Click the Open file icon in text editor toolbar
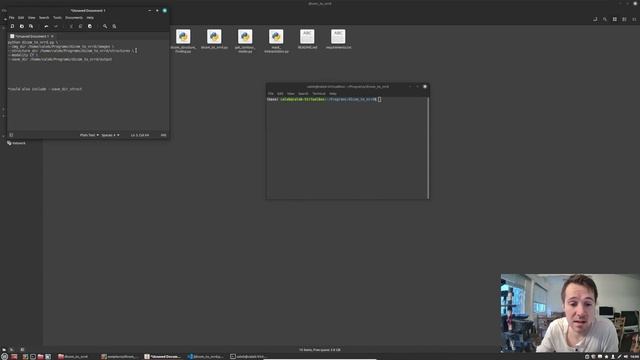Viewport: 640px width, 360px height. [22, 26]
